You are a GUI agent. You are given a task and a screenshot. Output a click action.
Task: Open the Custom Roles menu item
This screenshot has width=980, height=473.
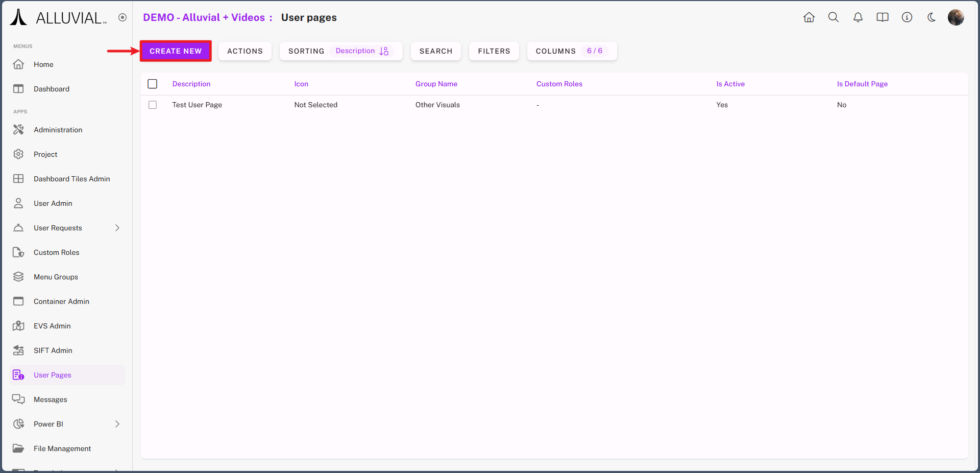pos(57,252)
